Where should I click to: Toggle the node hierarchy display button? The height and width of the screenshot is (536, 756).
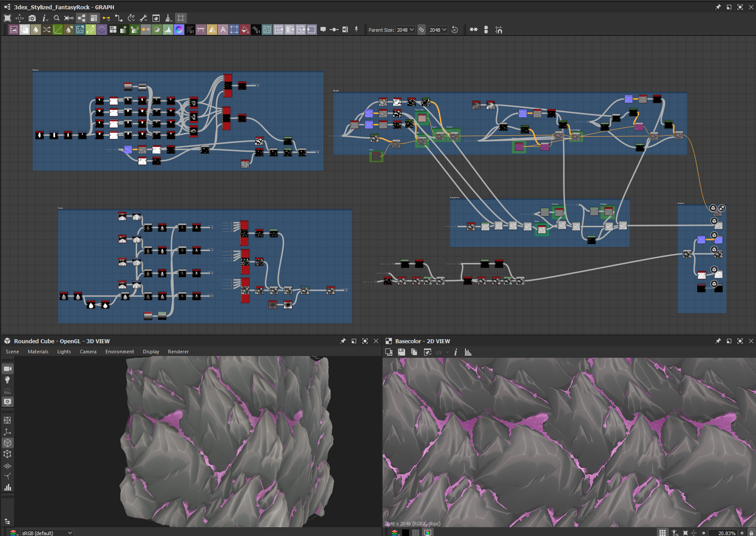click(x=82, y=18)
